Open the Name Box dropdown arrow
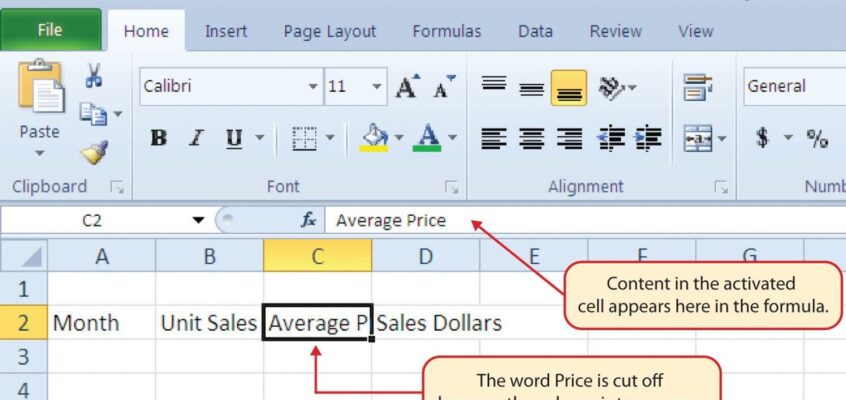Image resolution: width=846 pixels, height=400 pixels. coord(199,220)
